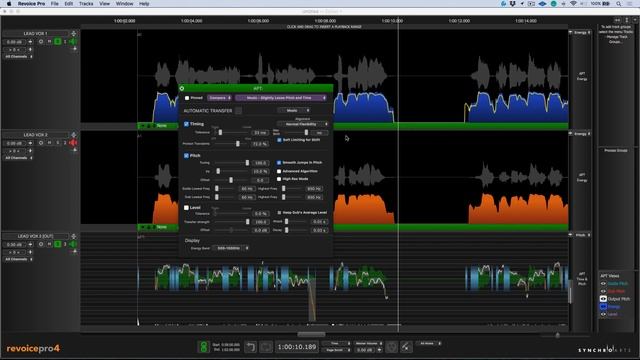Open the Pitch display dropdown for LEAD VOX 3
Viewport: 640px width, 360px height.
pyautogui.click(x=582, y=235)
